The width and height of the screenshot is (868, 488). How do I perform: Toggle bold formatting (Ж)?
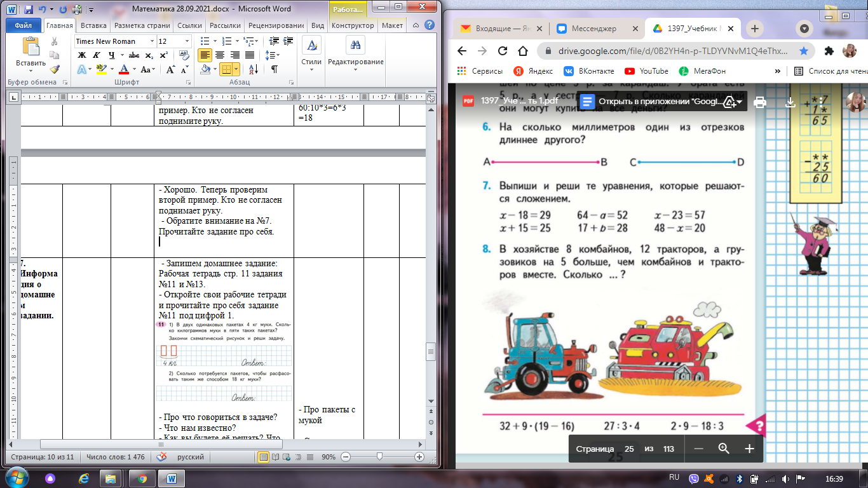[x=81, y=55]
